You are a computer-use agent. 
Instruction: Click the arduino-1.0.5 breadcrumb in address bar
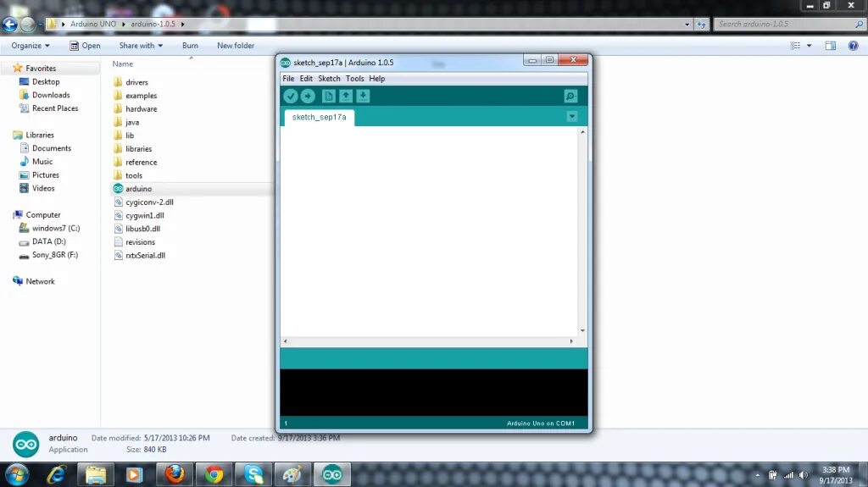153,25
